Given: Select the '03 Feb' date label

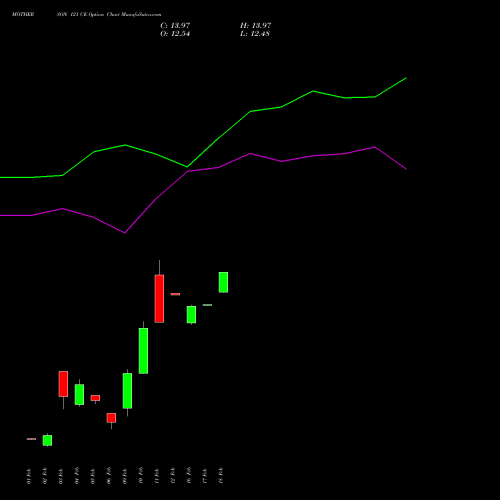Looking at the screenshot, I should coord(61,476).
